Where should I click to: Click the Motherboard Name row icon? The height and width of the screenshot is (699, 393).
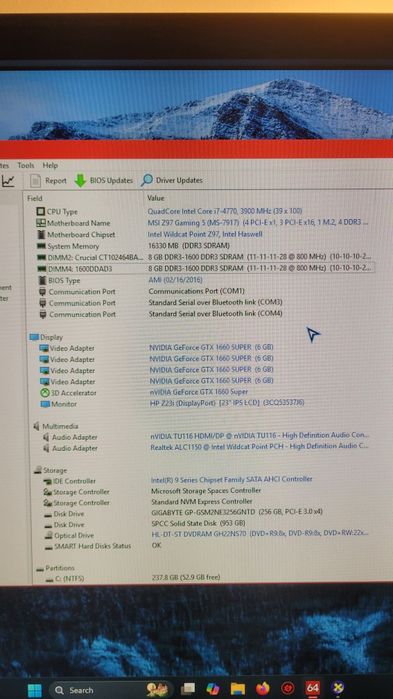pyautogui.click(x=41, y=222)
